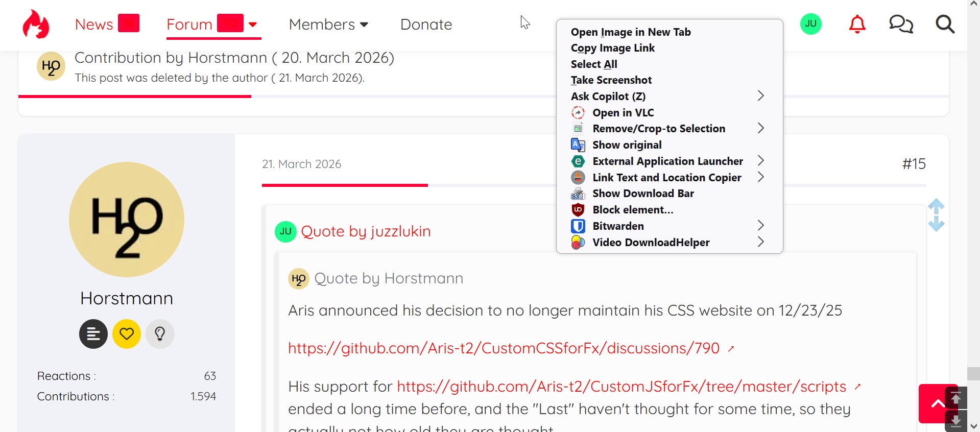The image size is (980, 432).
Task: Choose Open Image in New Tab
Action: 631,32
